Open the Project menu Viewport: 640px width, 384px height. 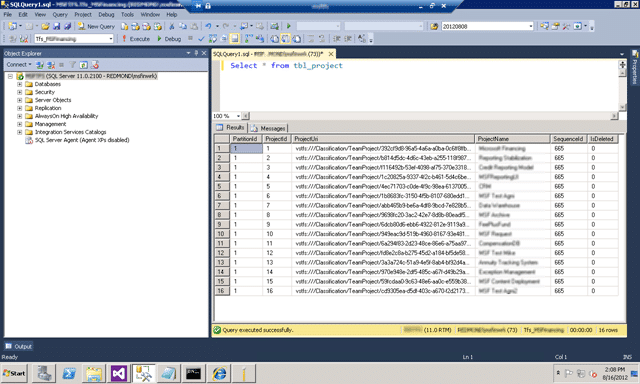pyautogui.click(x=83, y=14)
